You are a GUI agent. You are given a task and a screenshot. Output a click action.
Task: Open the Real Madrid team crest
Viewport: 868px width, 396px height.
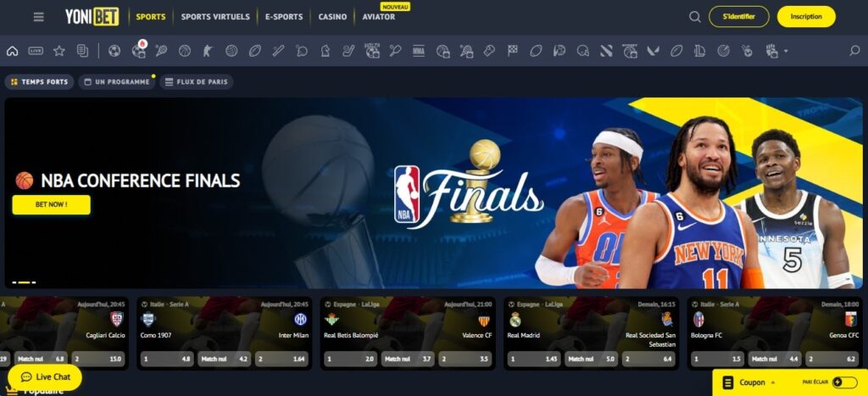coord(515,320)
